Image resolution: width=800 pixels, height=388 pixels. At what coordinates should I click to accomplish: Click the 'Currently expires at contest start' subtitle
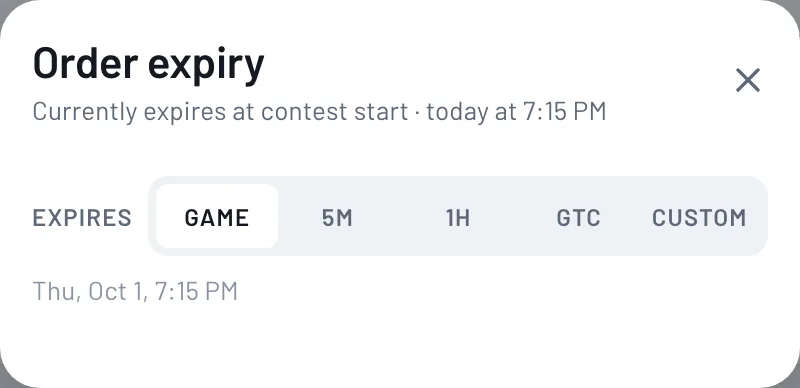click(220, 112)
